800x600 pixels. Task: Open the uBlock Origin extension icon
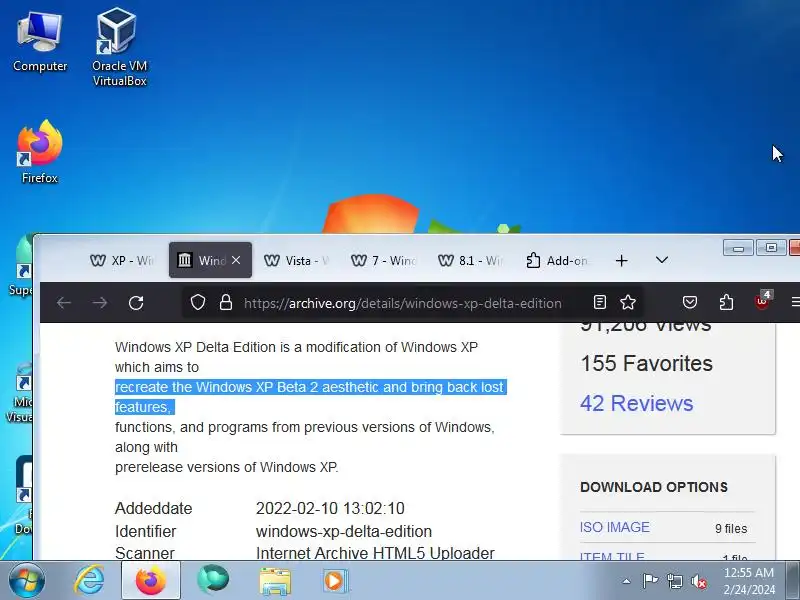point(763,302)
